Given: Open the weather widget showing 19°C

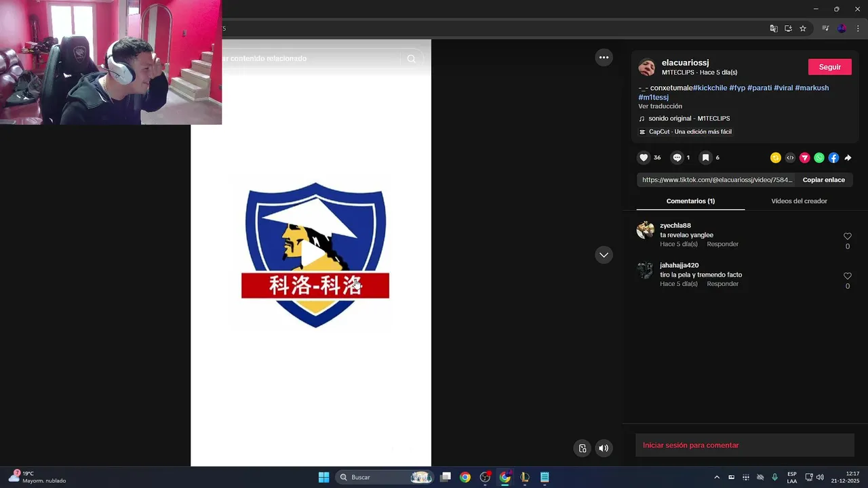Looking at the screenshot, I should (x=37, y=477).
